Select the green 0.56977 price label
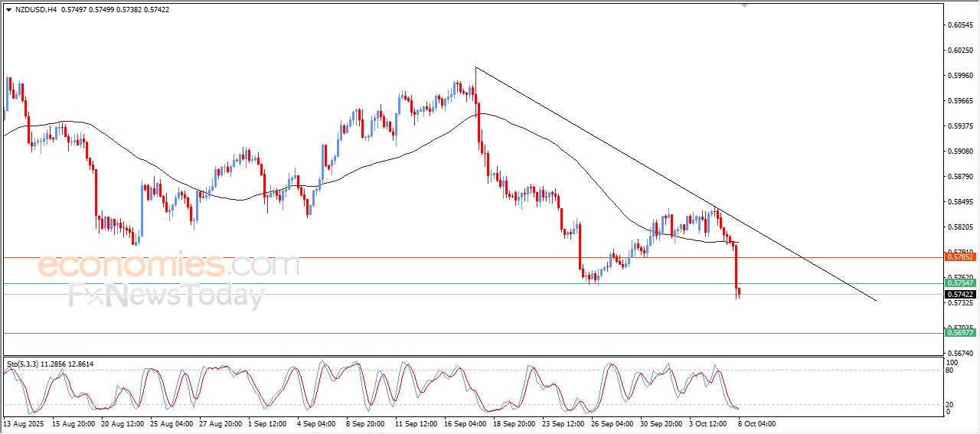 (x=959, y=332)
